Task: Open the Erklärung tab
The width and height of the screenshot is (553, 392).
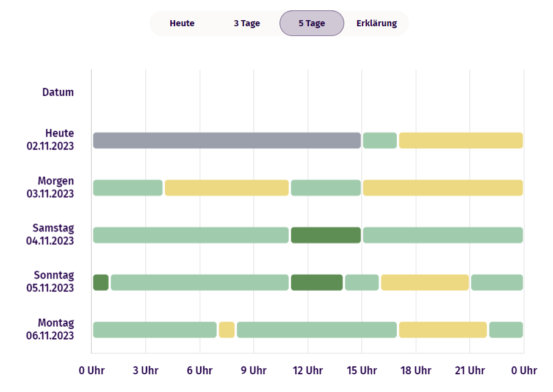Action: (x=376, y=23)
